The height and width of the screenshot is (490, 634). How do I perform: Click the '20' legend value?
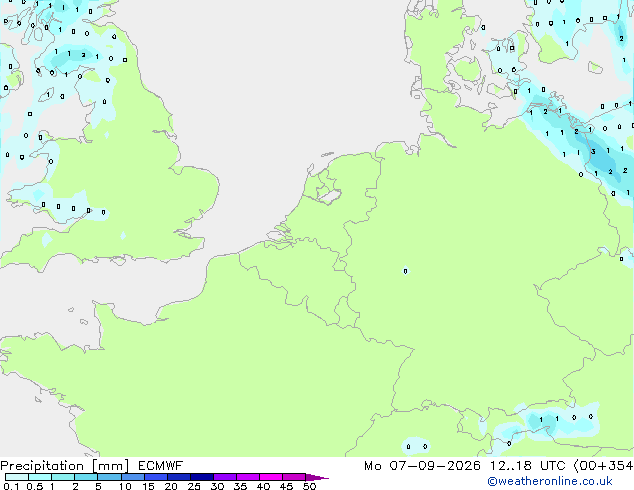(x=171, y=486)
